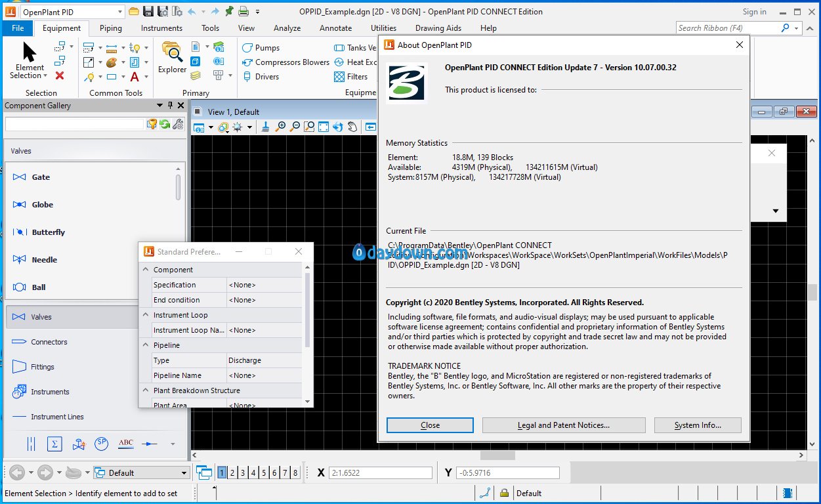Click the Zoom In magnifier in View 1

[281, 127]
